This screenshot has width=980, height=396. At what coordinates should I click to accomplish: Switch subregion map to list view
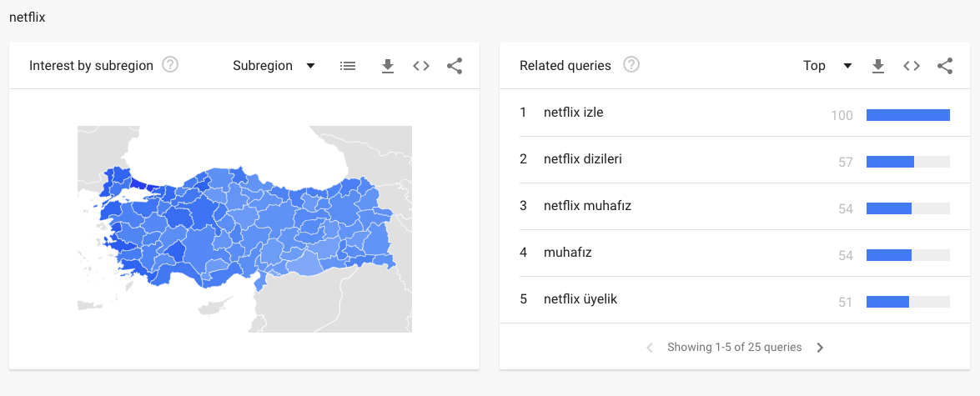point(348,66)
